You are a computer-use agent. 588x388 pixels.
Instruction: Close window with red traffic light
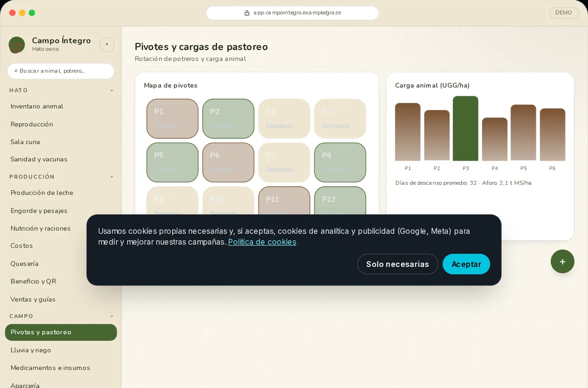(12, 13)
